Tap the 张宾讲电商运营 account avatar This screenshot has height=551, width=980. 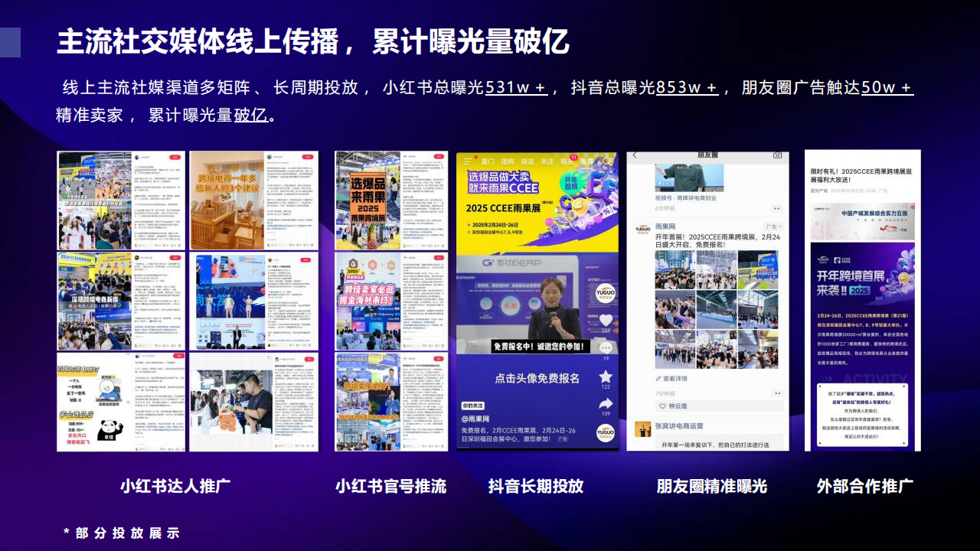point(642,428)
